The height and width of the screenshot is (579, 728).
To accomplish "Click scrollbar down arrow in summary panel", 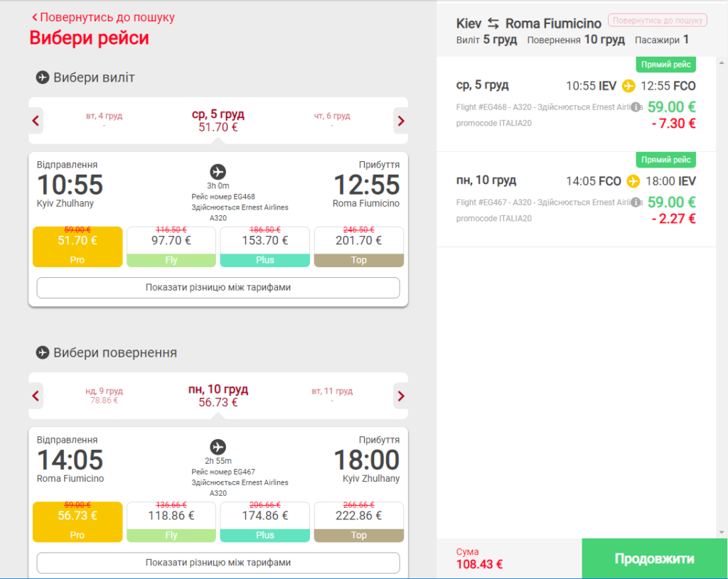I will pyautogui.click(x=721, y=533).
